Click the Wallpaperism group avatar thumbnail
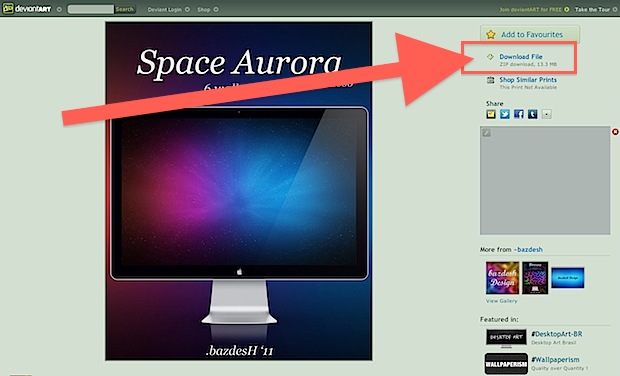This screenshot has width=620, height=376. click(x=506, y=364)
